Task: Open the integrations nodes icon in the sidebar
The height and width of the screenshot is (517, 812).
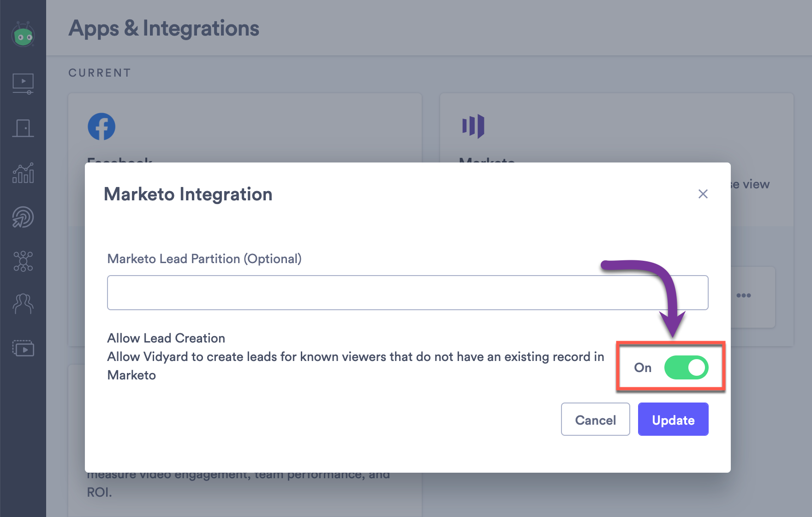Action: 23,261
